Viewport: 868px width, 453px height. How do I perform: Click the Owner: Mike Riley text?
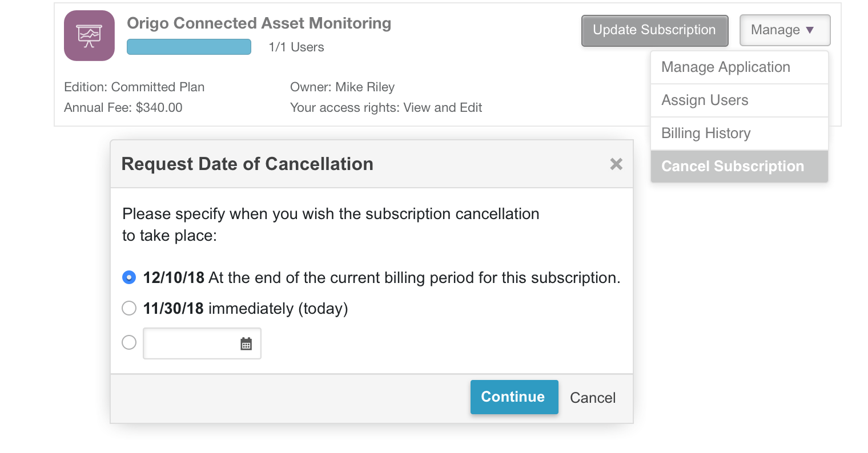pos(342,87)
